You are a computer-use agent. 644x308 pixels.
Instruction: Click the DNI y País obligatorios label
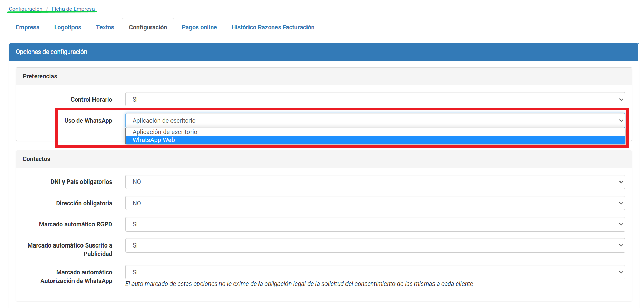pyautogui.click(x=81, y=182)
